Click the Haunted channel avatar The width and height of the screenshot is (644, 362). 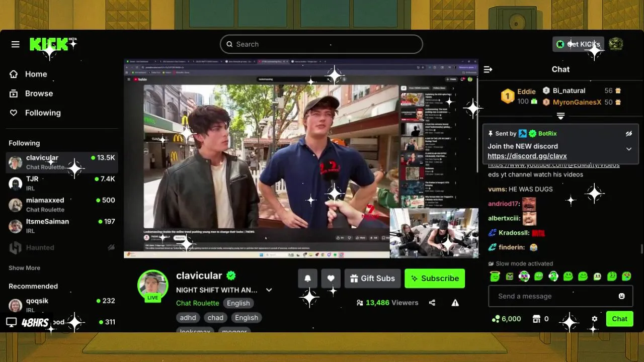click(16, 247)
